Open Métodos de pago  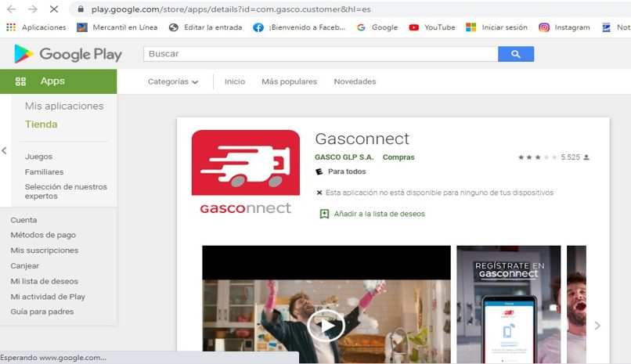pos(43,235)
